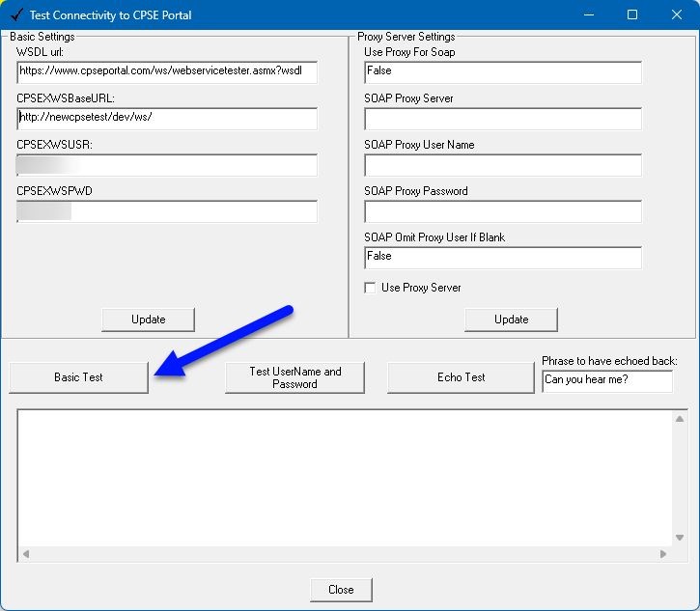The width and height of the screenshot is (700, 611).
Task: Click the checkmark icon in the title bar
Action: [x=16, y=14]
